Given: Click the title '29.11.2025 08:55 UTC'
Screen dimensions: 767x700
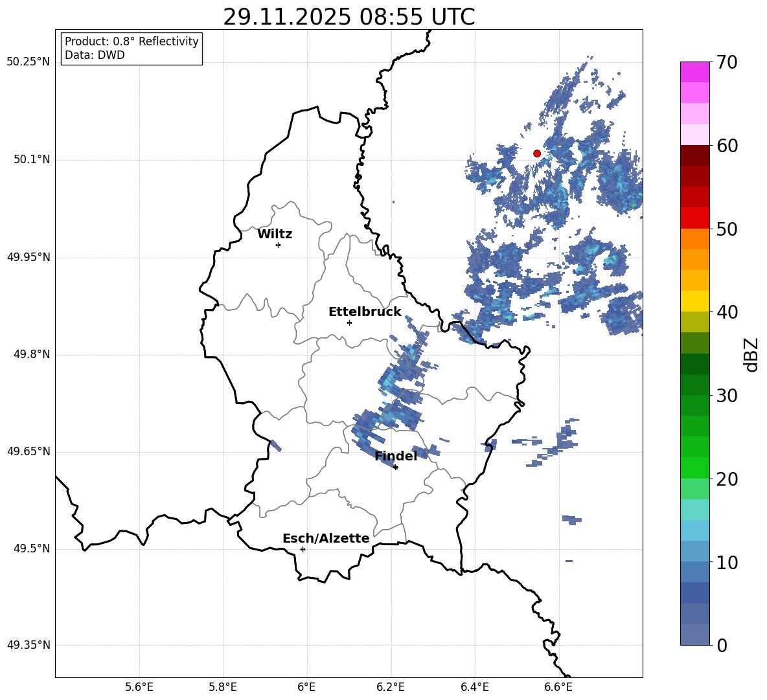Looking at the screenshot, I should click(349, 17).
